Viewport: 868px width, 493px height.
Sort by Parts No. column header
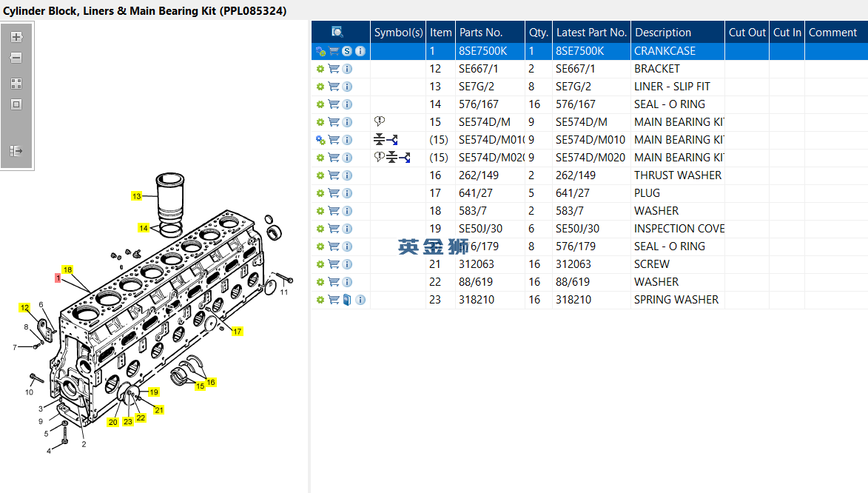490,32
